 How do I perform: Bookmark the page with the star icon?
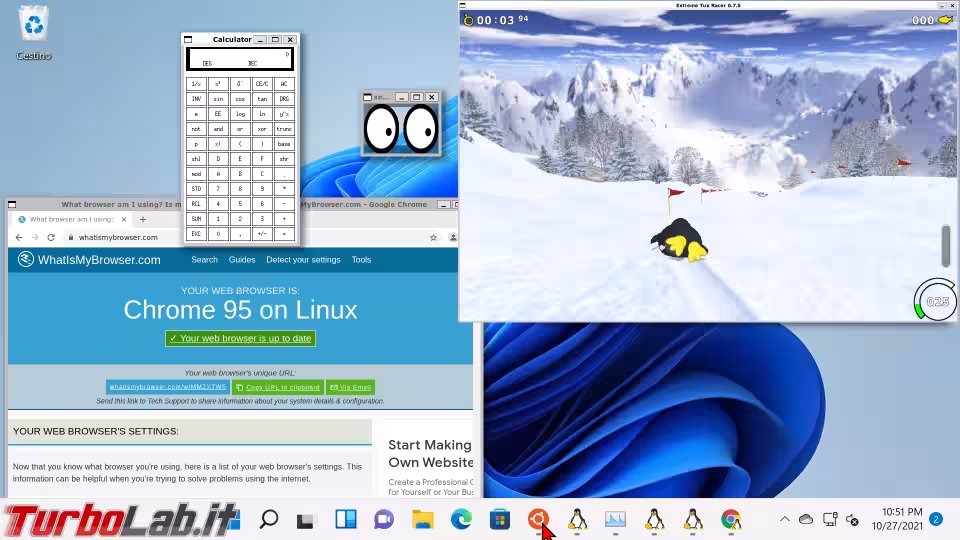tap(433, 238)
